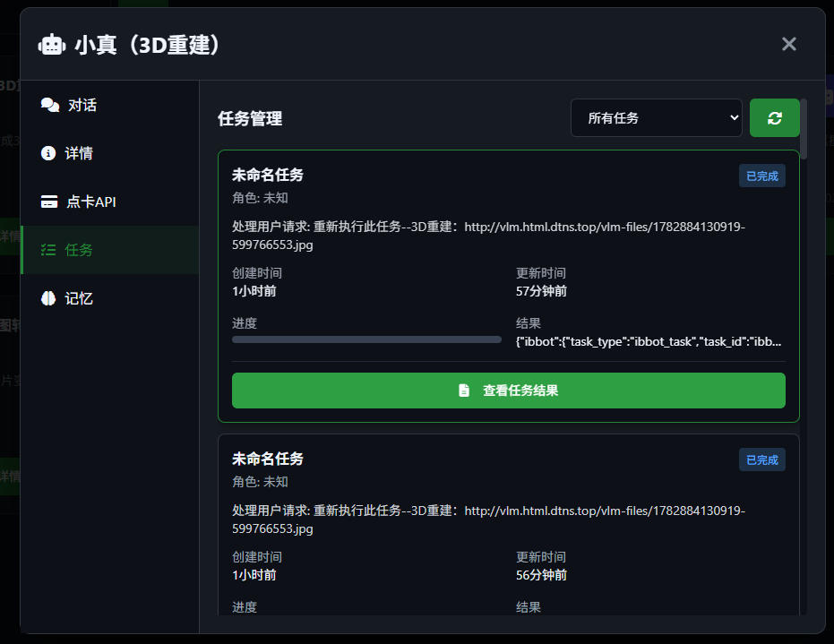Click the brain icon beside 记忆
This screenshot has height=644, width=834.
(48, 298)
